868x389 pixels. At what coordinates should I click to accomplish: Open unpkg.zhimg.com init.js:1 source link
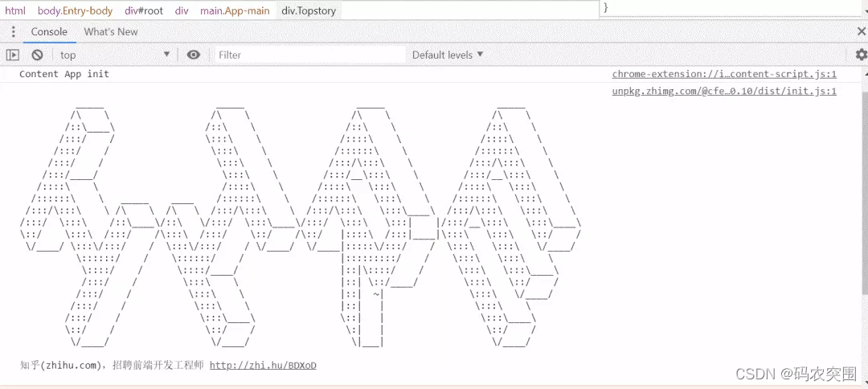pos(724,92)
